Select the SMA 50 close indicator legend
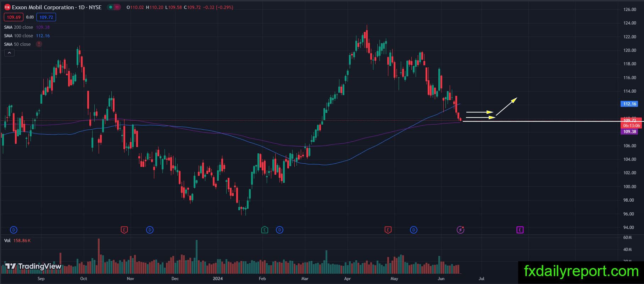 click(17, 44)
